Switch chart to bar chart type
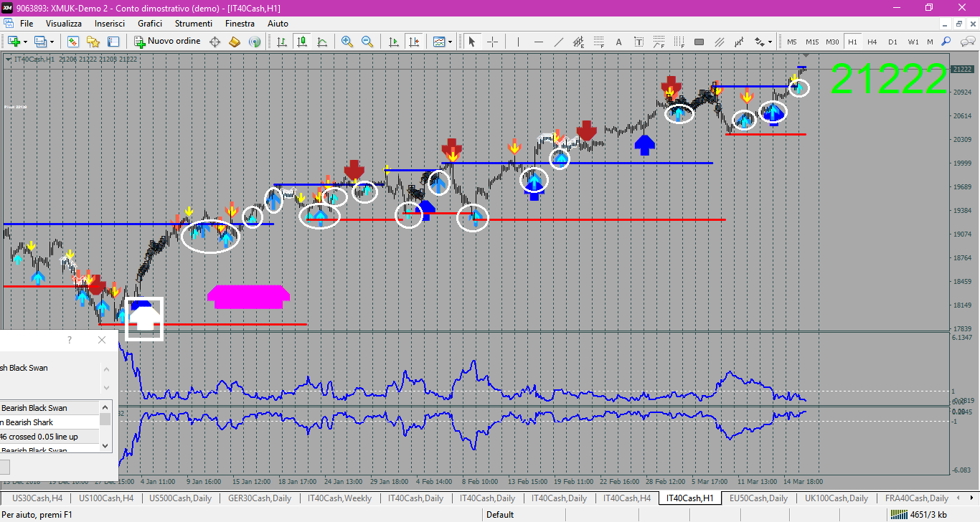 point(282,42)
